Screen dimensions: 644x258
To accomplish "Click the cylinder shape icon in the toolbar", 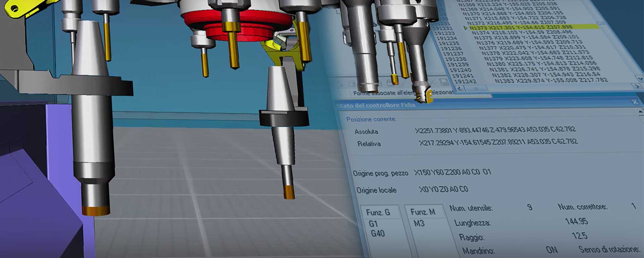I will point(351,83).
